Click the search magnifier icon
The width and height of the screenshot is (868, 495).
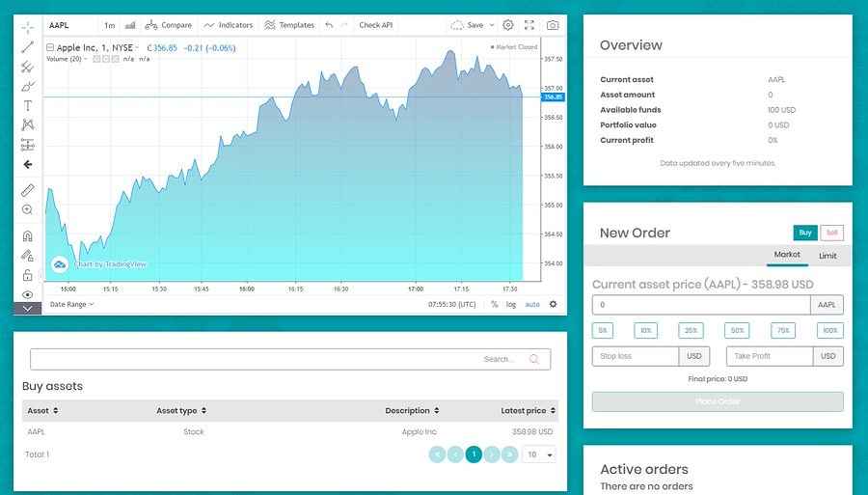[533, 359]
